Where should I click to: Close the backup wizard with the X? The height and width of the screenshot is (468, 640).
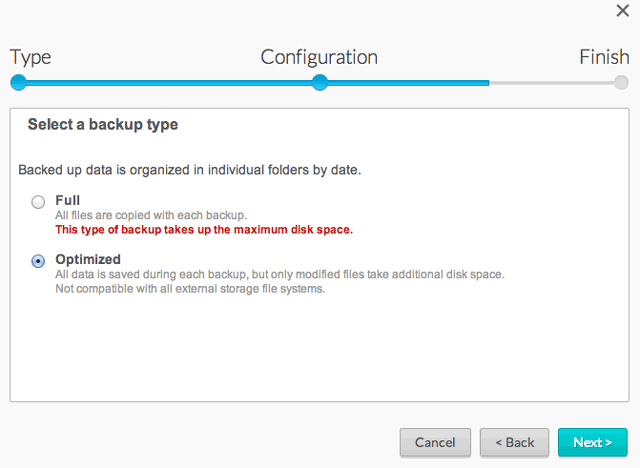click(x=621, y=10)
